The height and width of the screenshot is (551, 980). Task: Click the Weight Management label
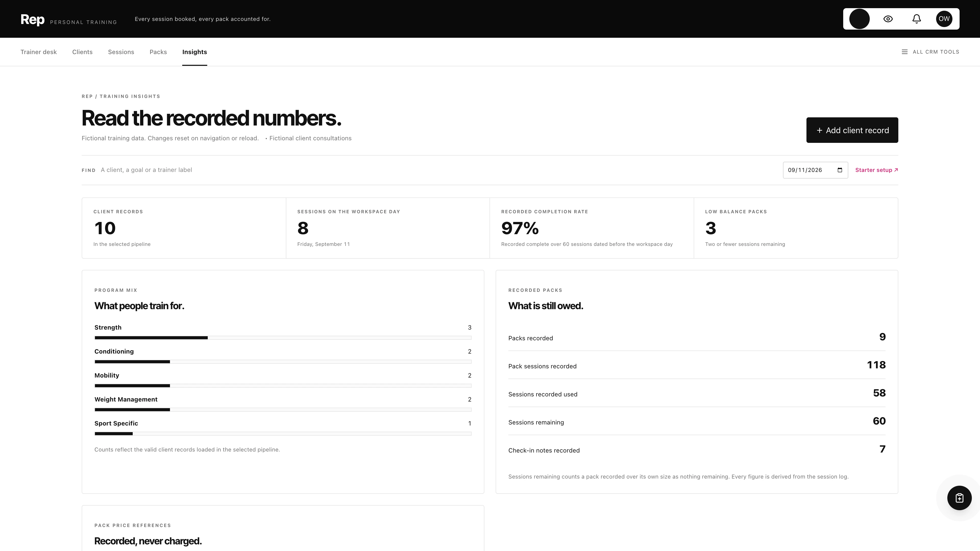(126, 399)
